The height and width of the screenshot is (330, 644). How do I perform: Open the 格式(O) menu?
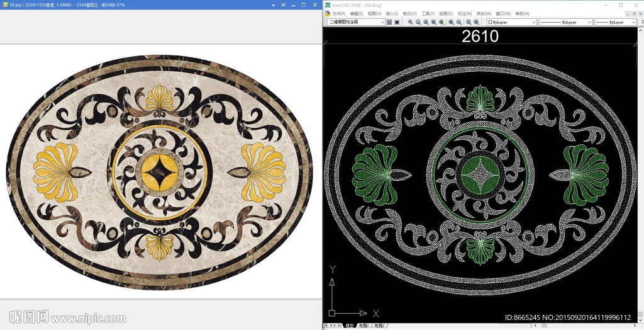click(x=409, y=14)
